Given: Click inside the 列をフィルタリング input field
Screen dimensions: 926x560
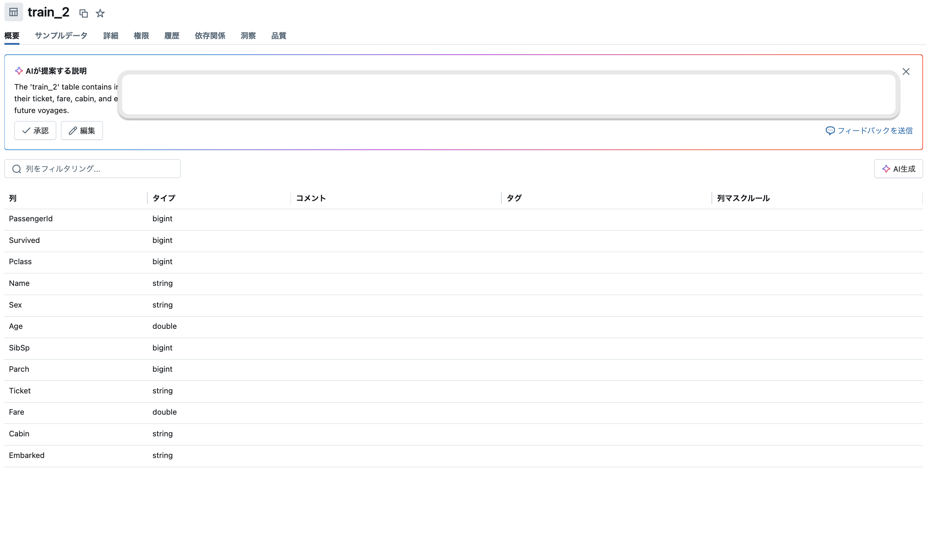Looking at the screenshot, I should [x=93, y=169].
